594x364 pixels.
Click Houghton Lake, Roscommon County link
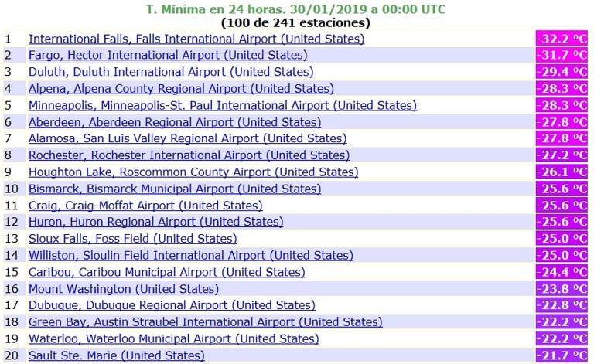point(193,172)
